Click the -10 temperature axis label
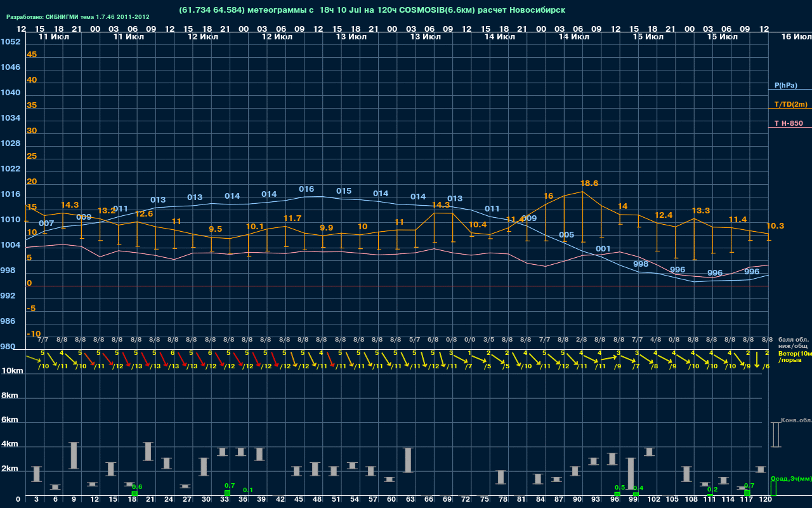Viewport: 812px width, 508px height. (x=34, y=334)
